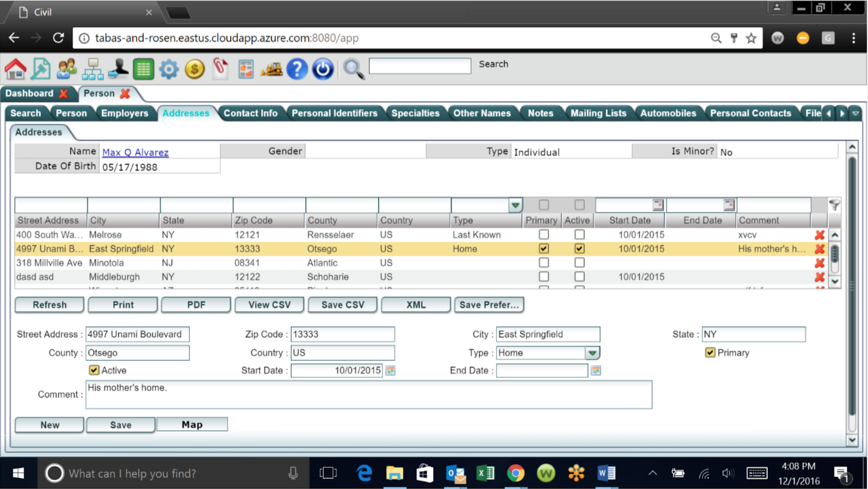Click the Save CSV button
Screen dimensions: 868x489
tap(342, 305)
